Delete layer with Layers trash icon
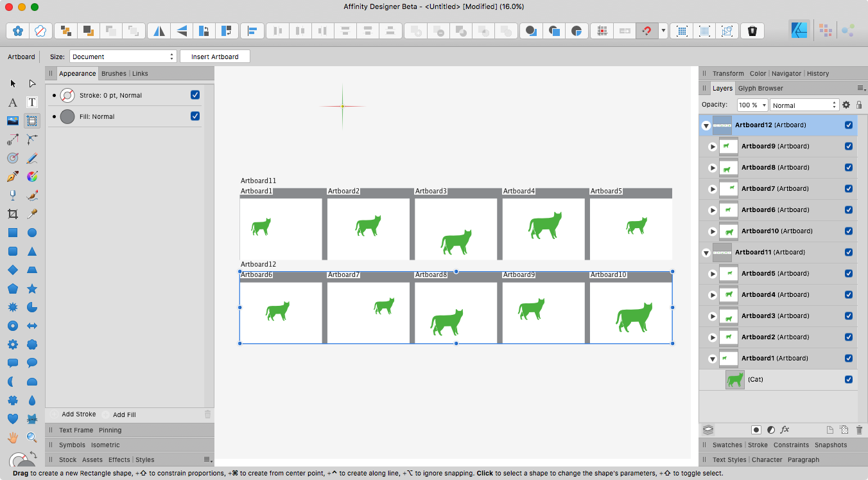The width and height of the screenshot is (868, 480). [859, 429]
